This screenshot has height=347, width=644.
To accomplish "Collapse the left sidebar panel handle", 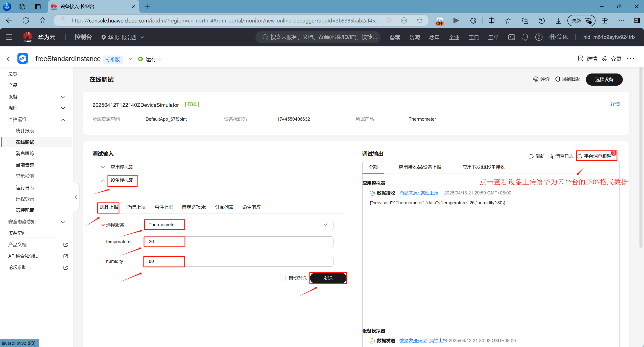I will tap(76, 197).
